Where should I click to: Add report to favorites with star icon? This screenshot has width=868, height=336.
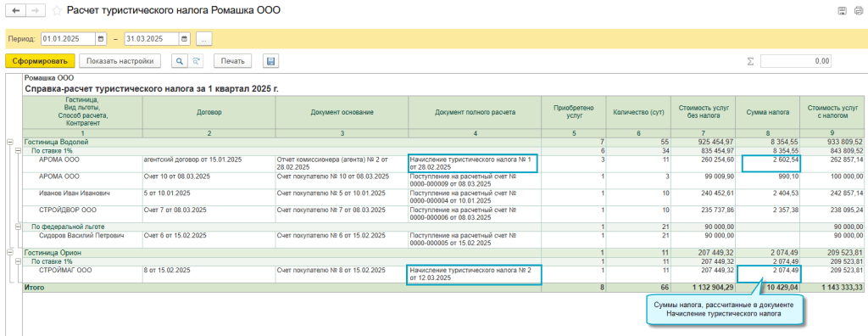57,11
